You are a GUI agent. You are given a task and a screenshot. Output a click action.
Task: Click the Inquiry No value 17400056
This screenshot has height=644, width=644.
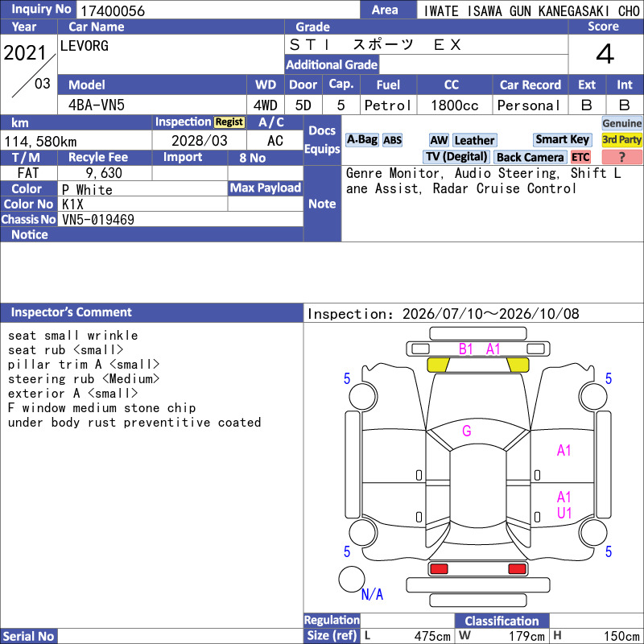[x=113, y=10]
